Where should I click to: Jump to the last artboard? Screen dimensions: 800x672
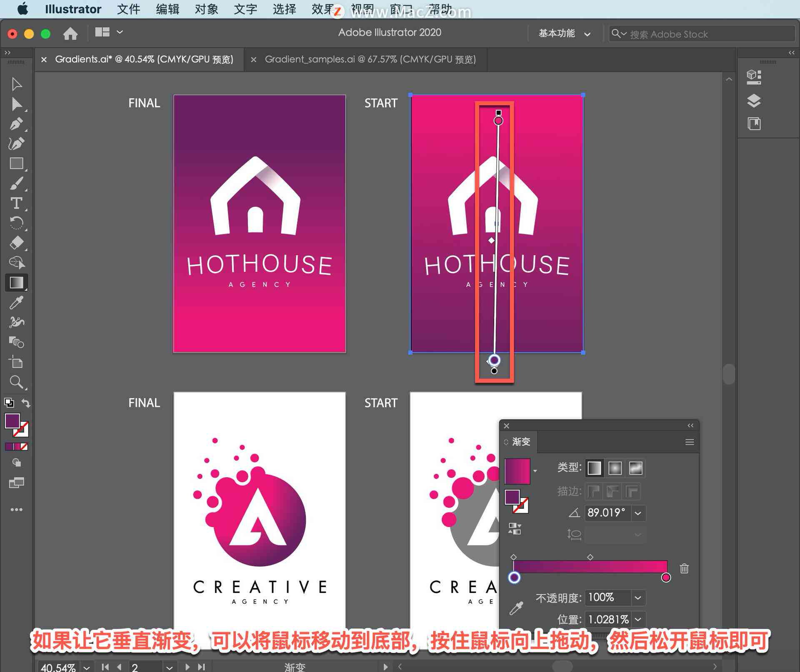[202, 667]
